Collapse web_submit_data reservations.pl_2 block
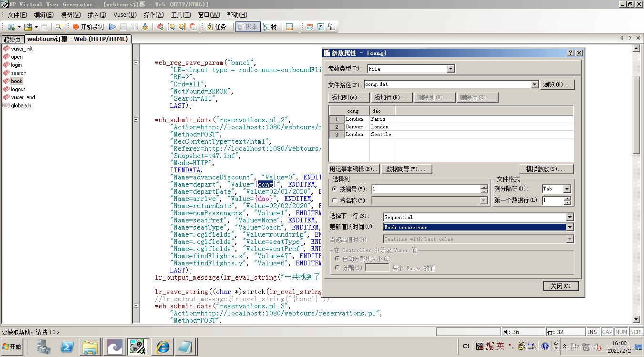 [x=136, y=120]
